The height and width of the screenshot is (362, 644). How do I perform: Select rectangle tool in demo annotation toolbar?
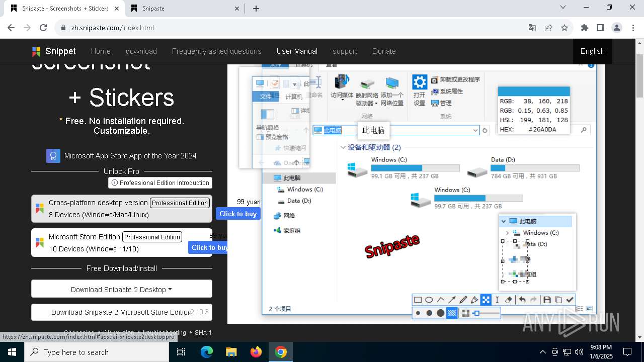coord(418,300)
